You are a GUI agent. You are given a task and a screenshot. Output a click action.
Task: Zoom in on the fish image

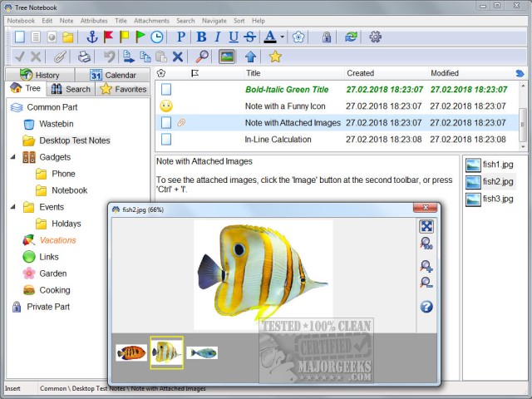tap(426, 267)
